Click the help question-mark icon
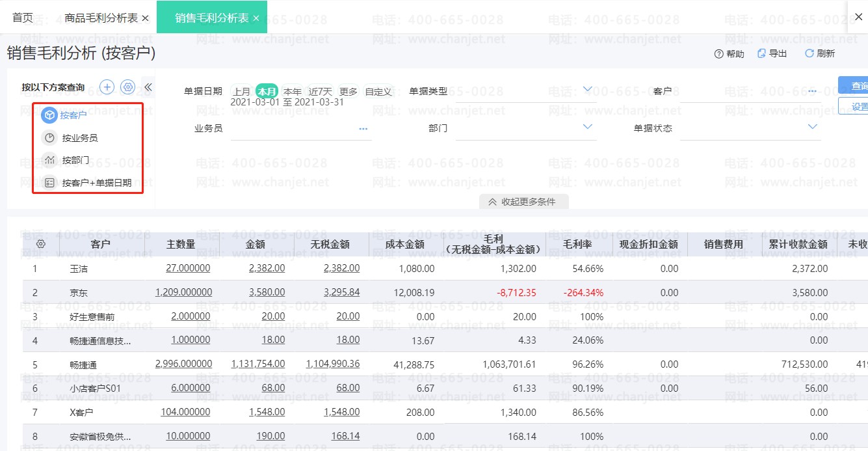This screenshot has width=868, height=451. tap(718, 54)
